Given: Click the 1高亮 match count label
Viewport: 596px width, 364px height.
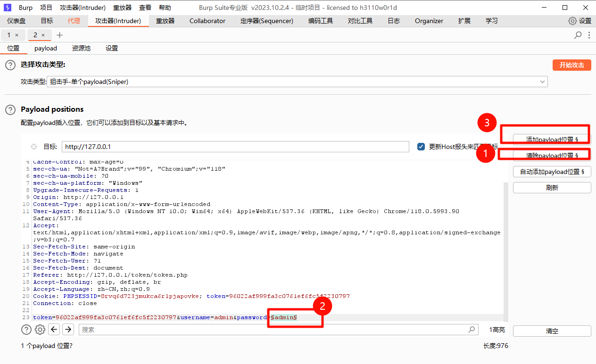Looking at the screenshot, I should pyautogui.click(x=497, y=330).
